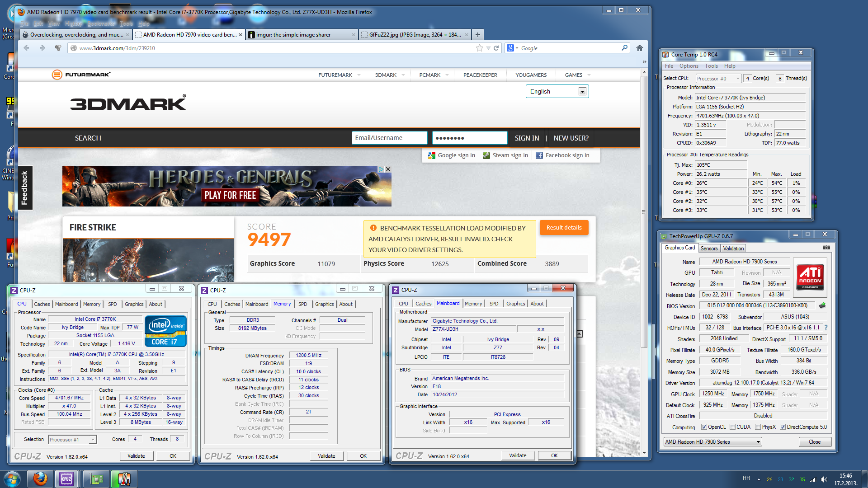Toggle the DirectCompute 5.0 checkbox
This screenshot has width=868, height=488.
pyautogui.click(x=783, y=427)
